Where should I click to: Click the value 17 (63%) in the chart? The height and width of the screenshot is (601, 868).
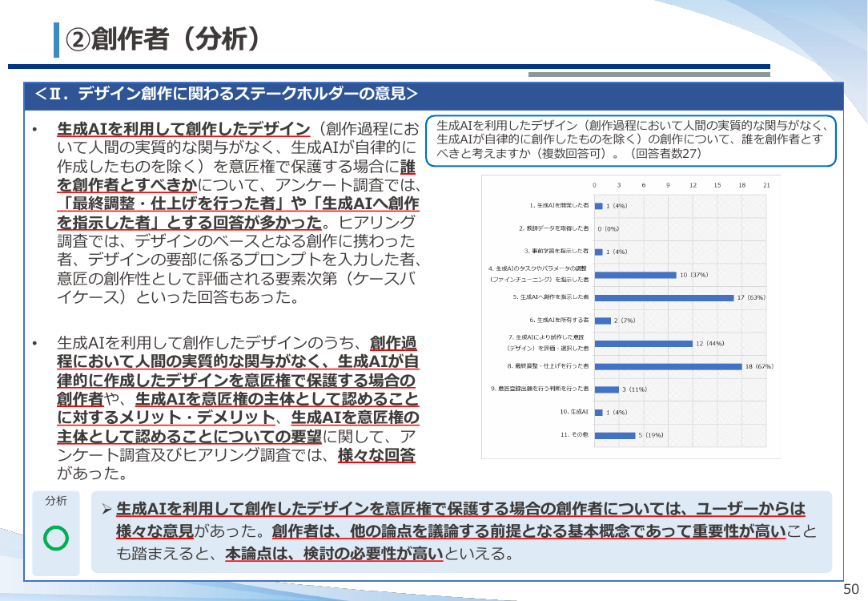click(x=751, y=297)
